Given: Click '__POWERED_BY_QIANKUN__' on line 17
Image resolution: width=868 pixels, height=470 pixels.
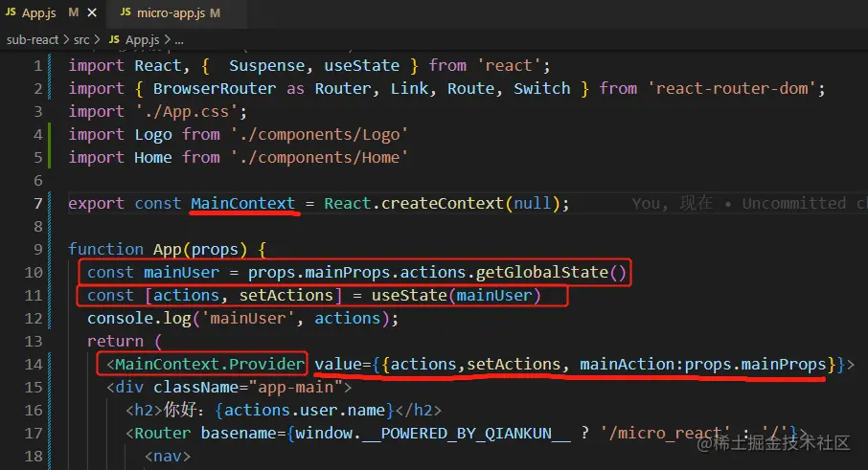Looking at the screenshot, I should click(467, 433).
